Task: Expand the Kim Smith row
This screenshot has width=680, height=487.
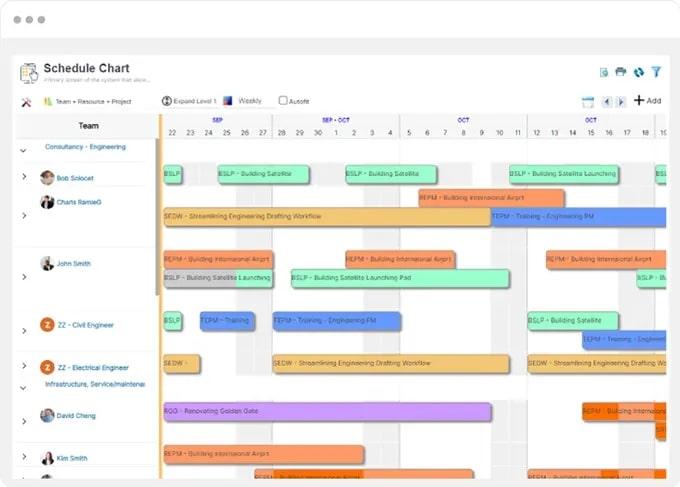Action: coord(24,457)
